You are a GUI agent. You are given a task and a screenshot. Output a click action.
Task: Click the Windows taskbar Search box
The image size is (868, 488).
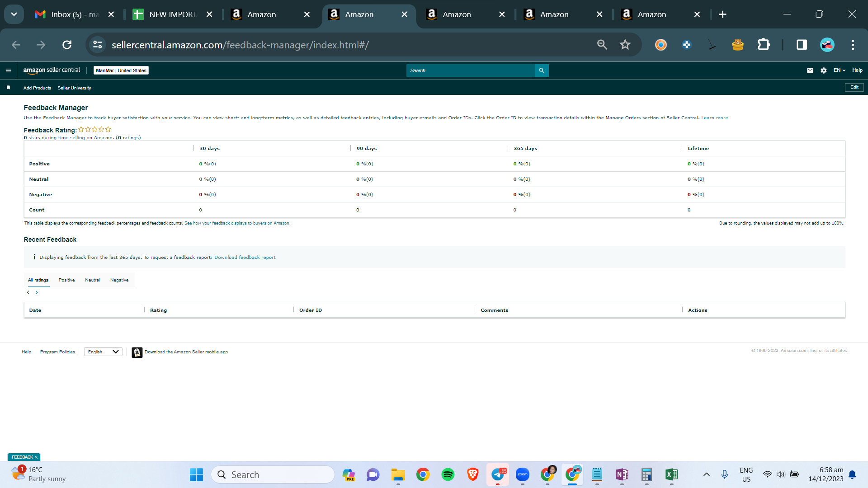pos(273,474)
